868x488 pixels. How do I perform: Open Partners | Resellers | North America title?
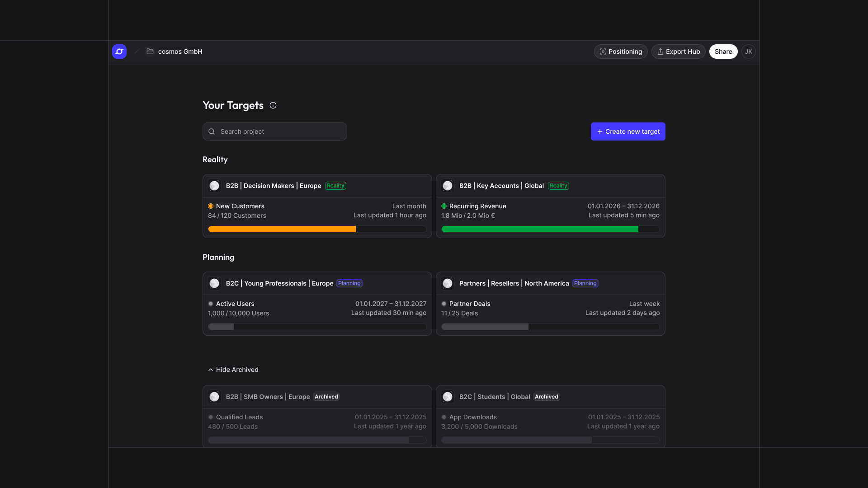[514, 283]
